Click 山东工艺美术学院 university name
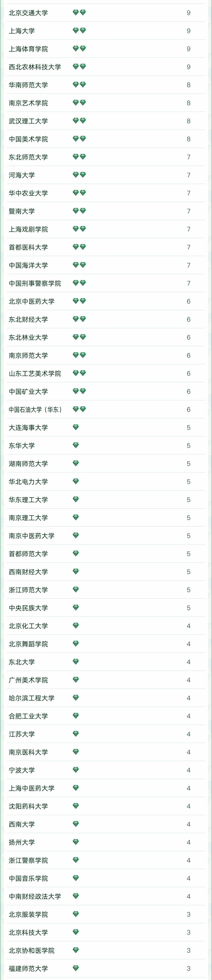Screen dimensions: 212x980 click(x=35, y=374)
